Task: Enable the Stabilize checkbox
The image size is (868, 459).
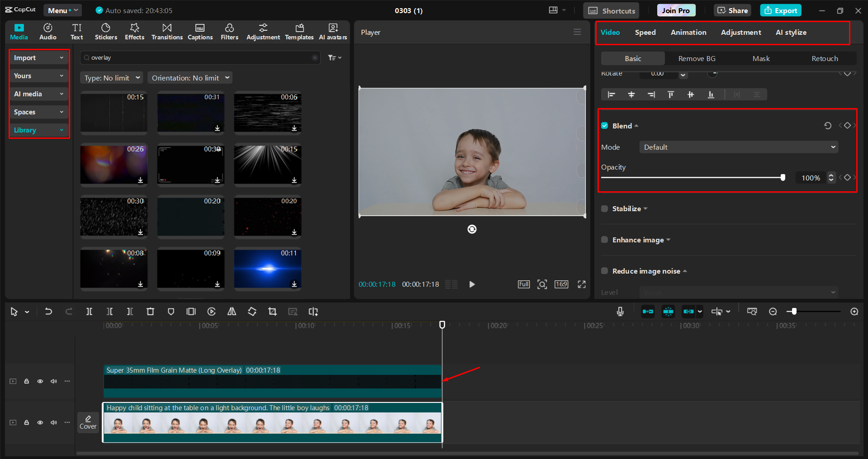Action: tap(604, 208)
